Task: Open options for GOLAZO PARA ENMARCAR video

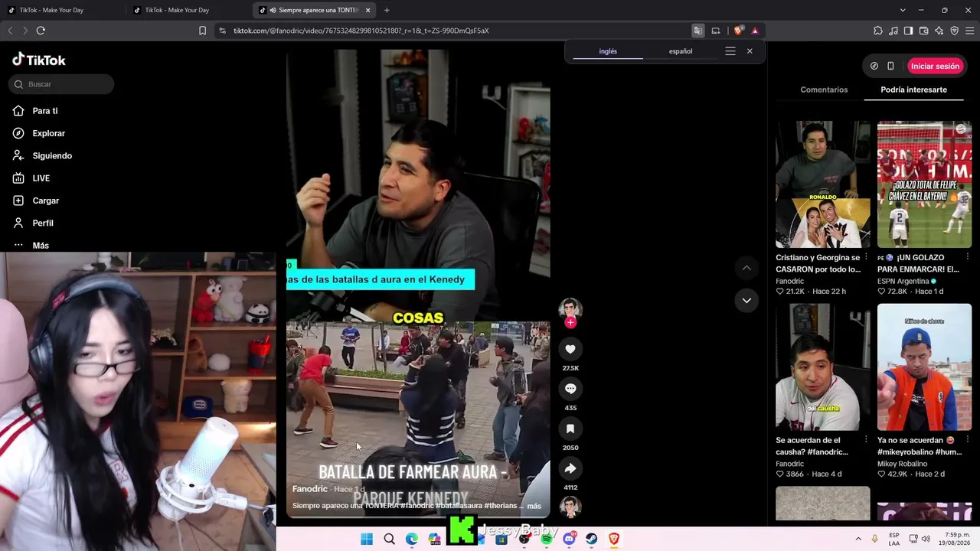Action: [x=968, y=257]
